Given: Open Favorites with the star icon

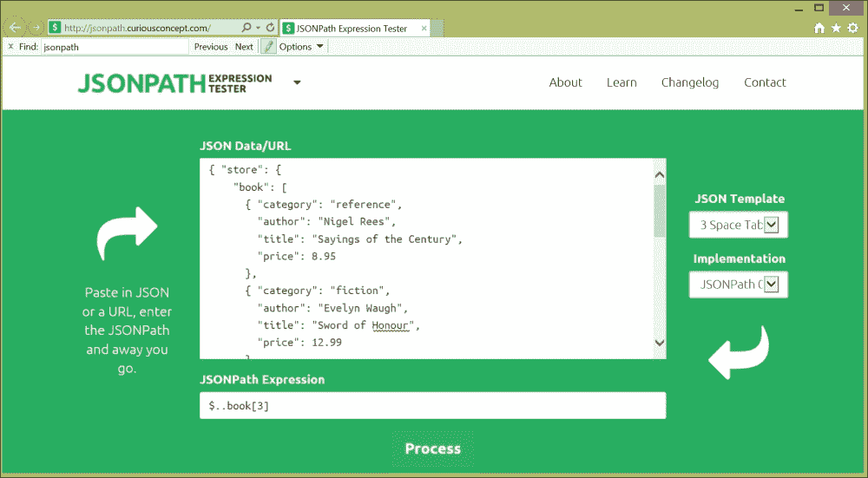Looking at the screenshot, I should (x=836, y=28).
